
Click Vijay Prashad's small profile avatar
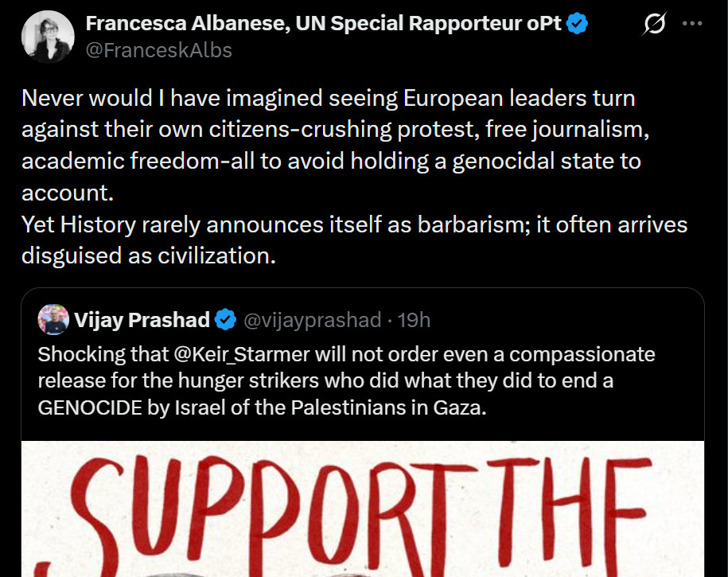point(53,319)
